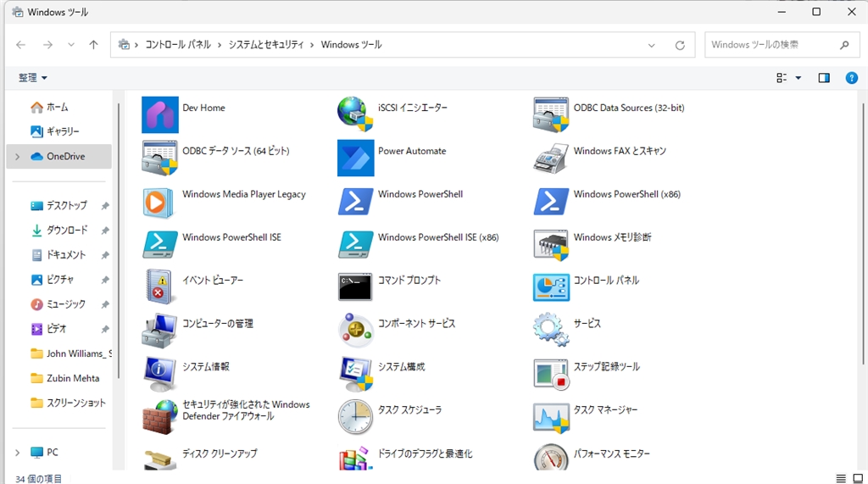Go back with the back arrow
This screenshot has width=868, height=484.
(x=21, y=45)
